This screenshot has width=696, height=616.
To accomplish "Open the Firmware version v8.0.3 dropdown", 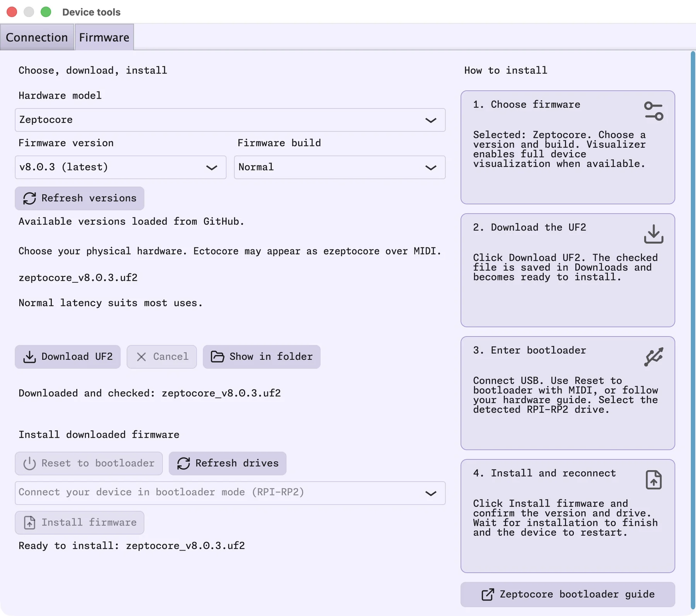I will tap(121, 167).
